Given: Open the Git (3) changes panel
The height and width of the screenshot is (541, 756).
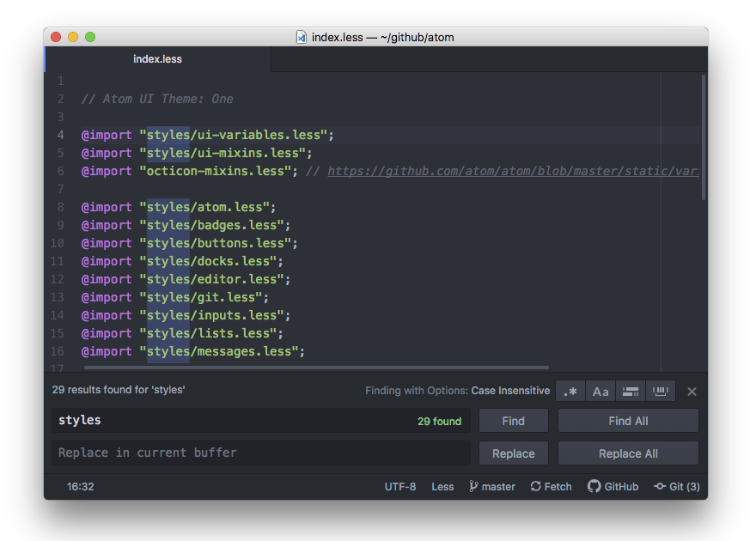Looking at the screenshot, I should pos(677,486).
